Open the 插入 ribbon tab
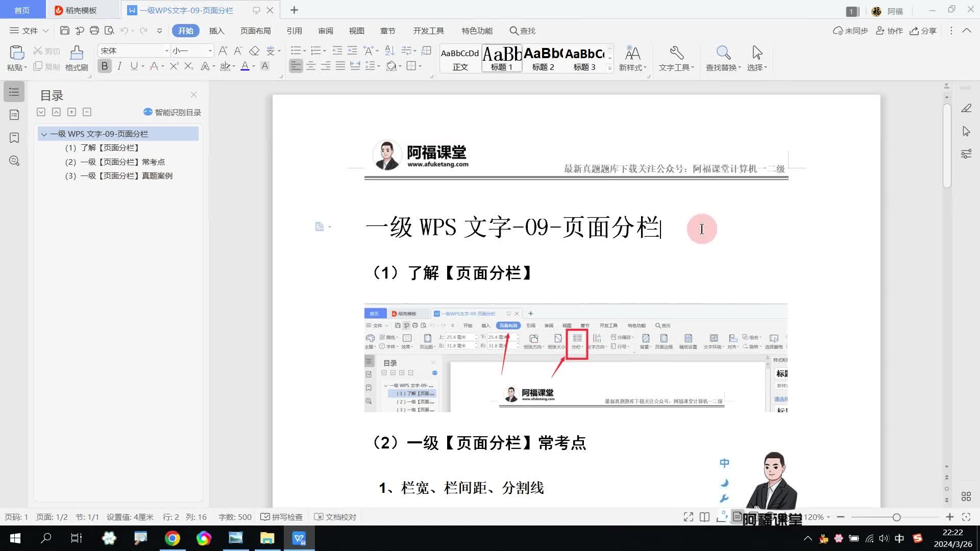The image size is (980, 551). point(216,31)
